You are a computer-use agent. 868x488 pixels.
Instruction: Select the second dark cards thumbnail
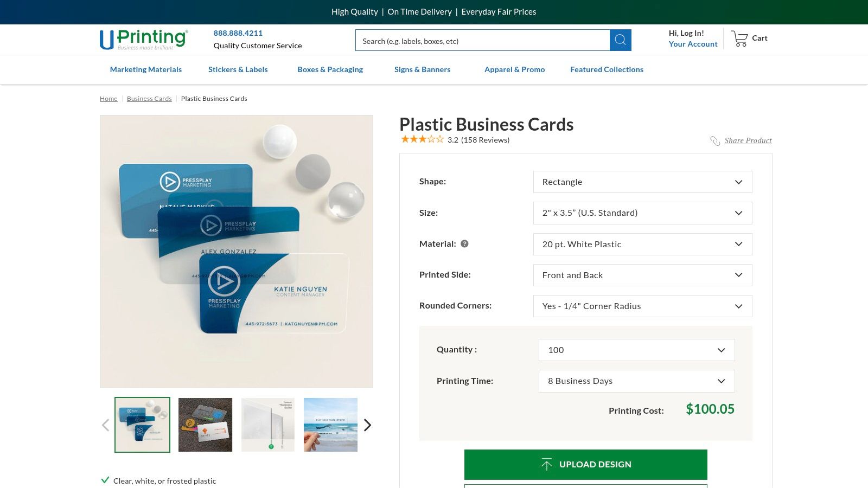[205, 425]
